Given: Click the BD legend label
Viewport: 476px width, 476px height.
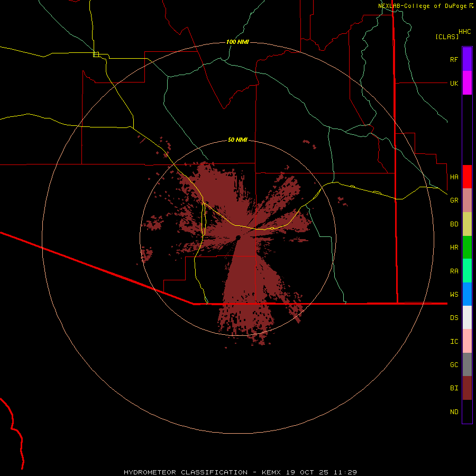Looking at the screenshot, I should point(454,224).
